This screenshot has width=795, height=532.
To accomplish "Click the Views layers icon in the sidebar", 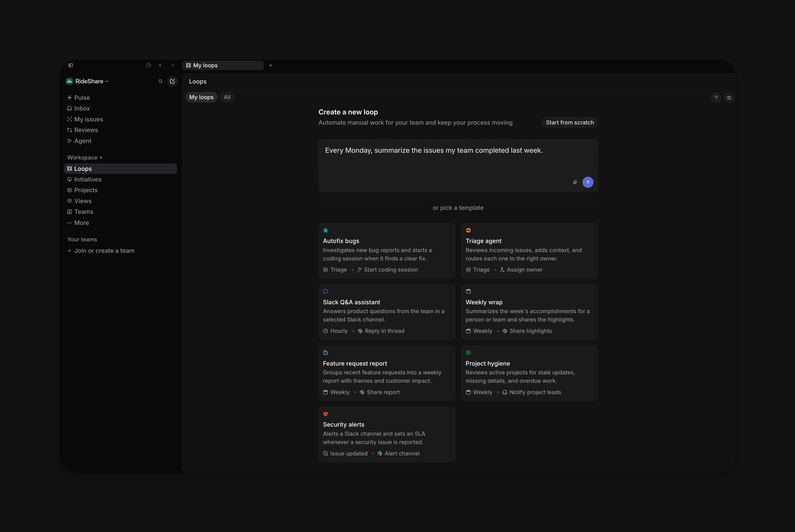I will click(70, 201).
